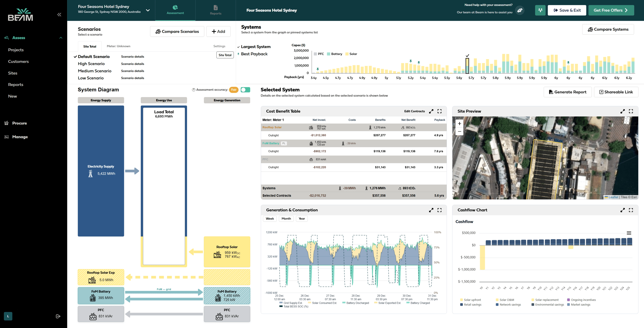Select the Low Scenario
The height and width of the screenshot is (328, 644).
pos(91,78)
